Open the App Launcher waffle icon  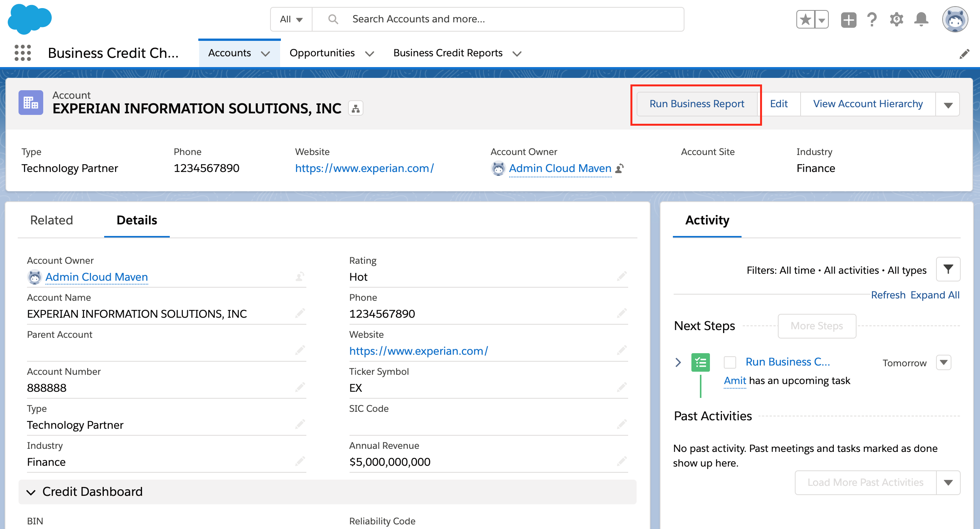[x=22, y=53]
